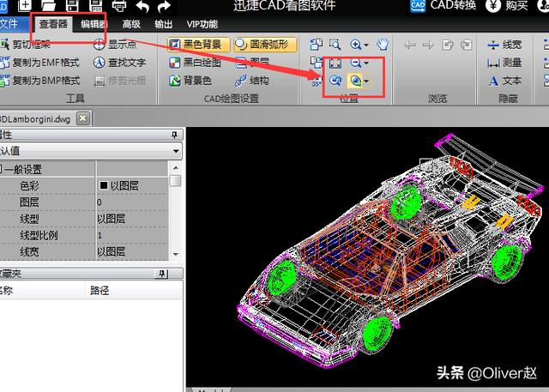Click the 线型比例 value 1

coord(132,235)
